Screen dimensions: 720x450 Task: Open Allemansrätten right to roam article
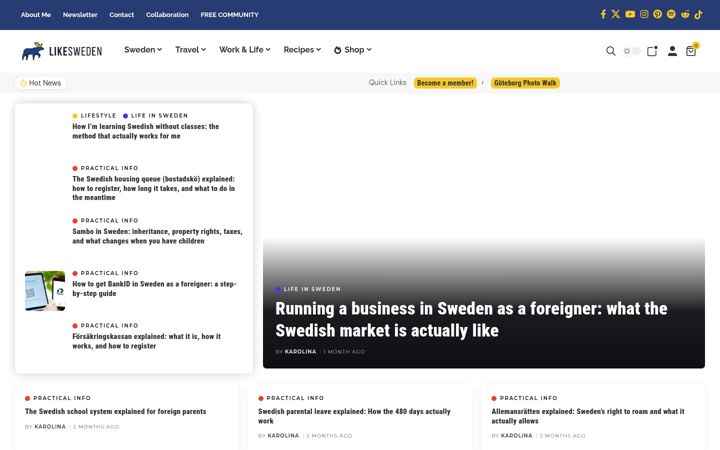[x=588, y=416]
